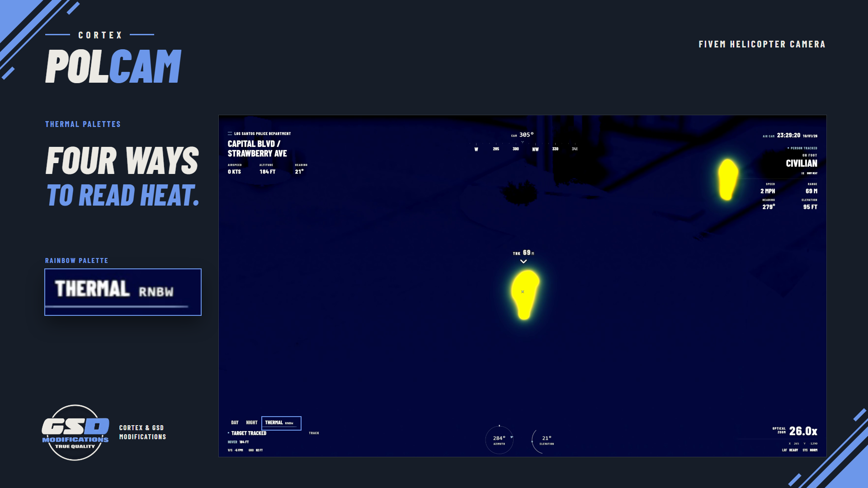Click the target range 69 M
The height and width of the screenshot is (488, 868).
coord(811,191)
